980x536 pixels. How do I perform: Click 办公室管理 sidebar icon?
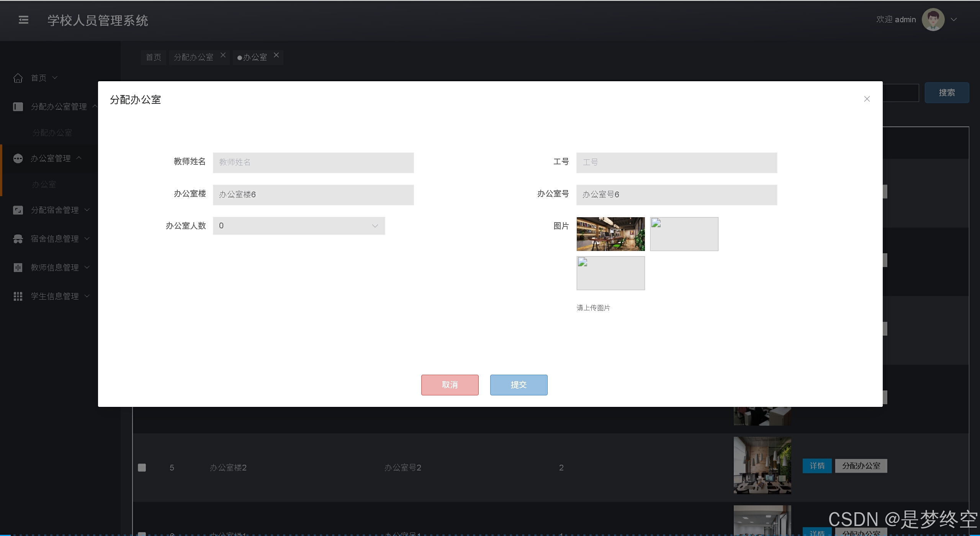click(18, 158)
